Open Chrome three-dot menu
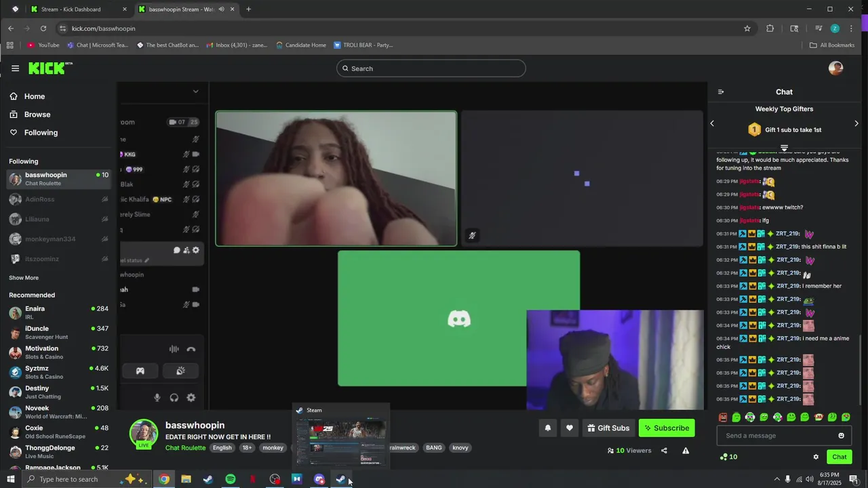The width and height of the screenshot is (868, 488). pyautogui.click(x=852, y=28)
